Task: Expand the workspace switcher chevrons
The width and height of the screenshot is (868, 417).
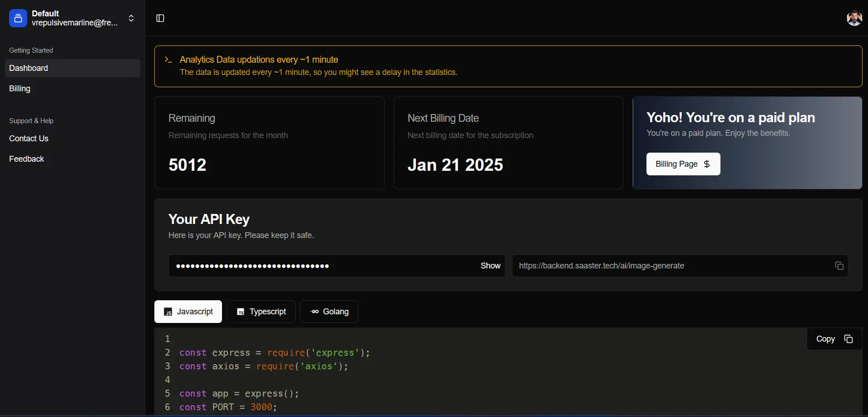Action: click(131, 18)
